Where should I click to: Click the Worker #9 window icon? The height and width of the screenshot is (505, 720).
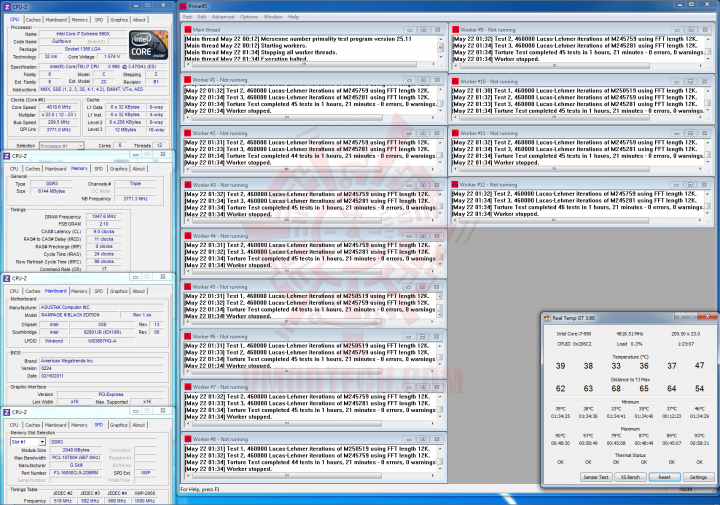coord(456,29)
